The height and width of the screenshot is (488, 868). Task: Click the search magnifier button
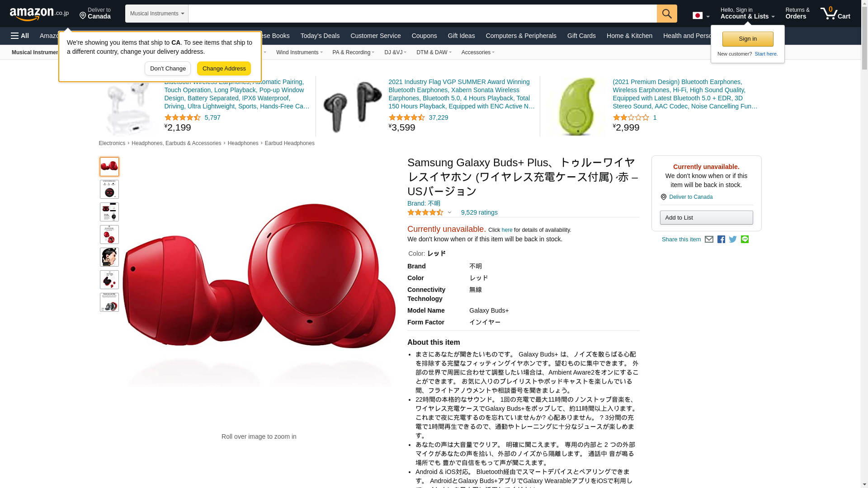click(x=667, y=14)
